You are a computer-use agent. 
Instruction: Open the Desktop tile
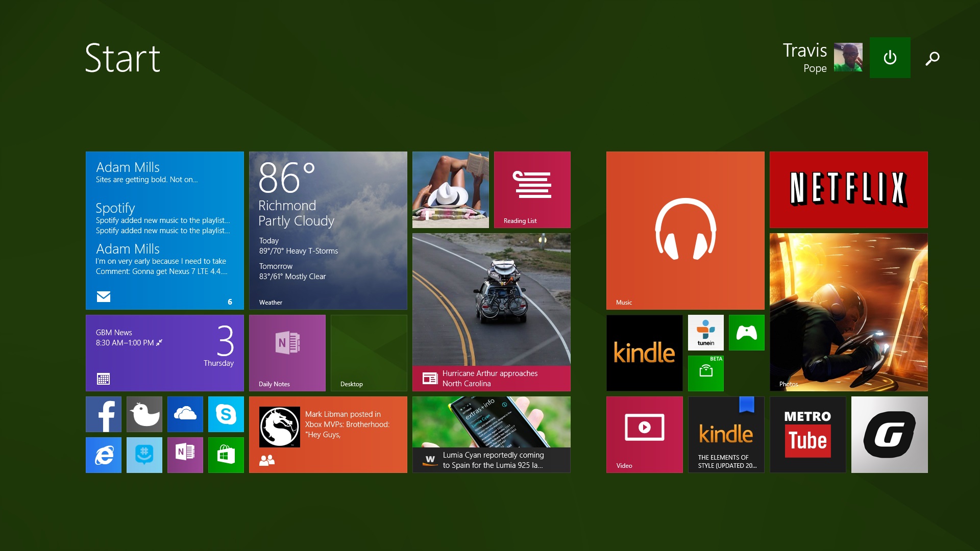(x=369, y=353)
